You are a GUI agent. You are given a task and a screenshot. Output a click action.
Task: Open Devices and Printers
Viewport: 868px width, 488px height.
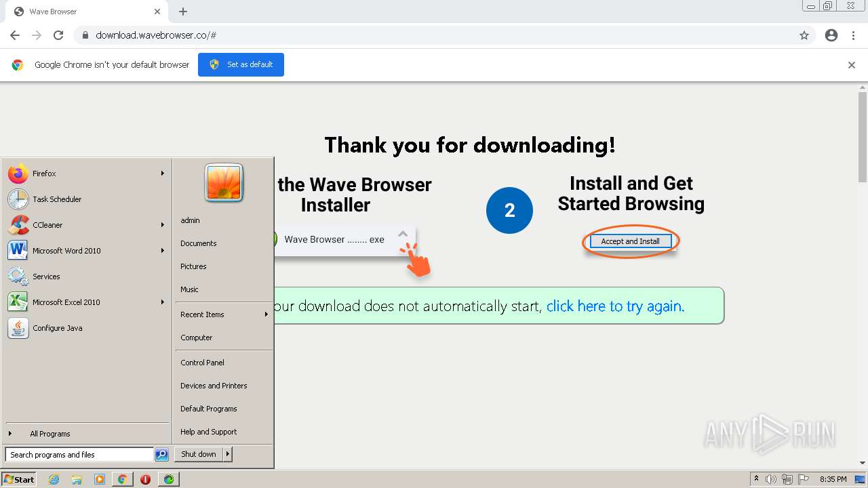pos(224,386)
